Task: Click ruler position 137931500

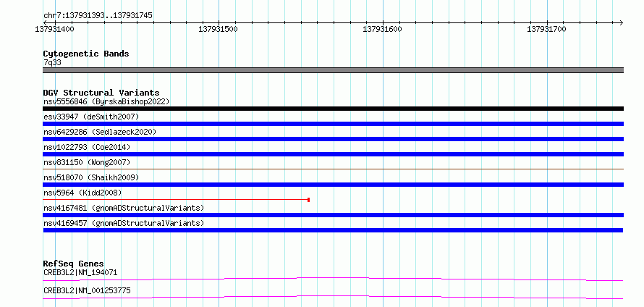Action: [x=218, y=29]
